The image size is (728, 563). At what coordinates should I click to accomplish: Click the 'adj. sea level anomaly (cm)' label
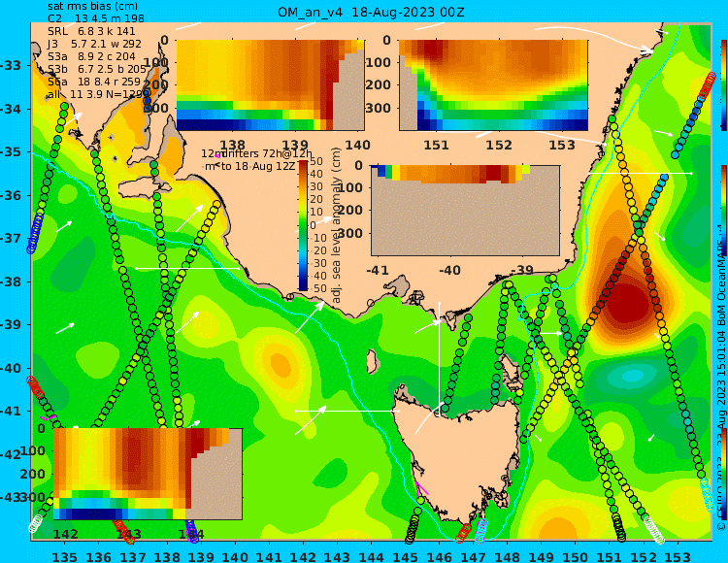point(337,225)
